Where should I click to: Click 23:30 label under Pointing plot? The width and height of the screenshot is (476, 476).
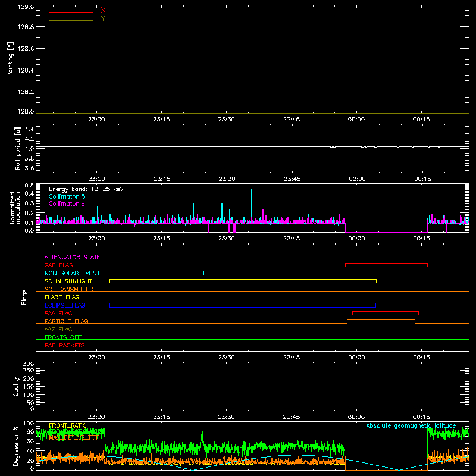click(x=227, y=120)
